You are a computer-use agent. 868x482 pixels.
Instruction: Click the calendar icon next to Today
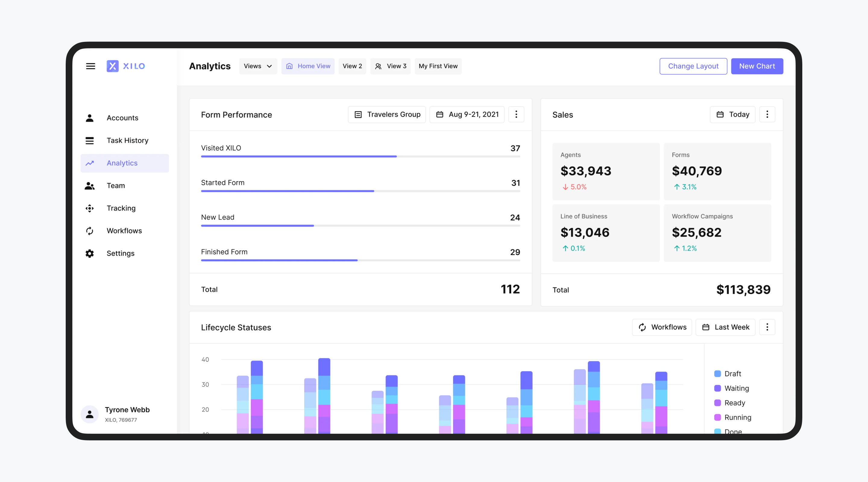coord(720,114)
